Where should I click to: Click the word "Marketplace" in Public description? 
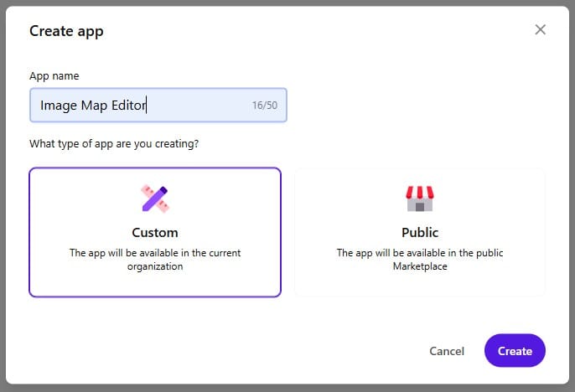click(420, 266)
